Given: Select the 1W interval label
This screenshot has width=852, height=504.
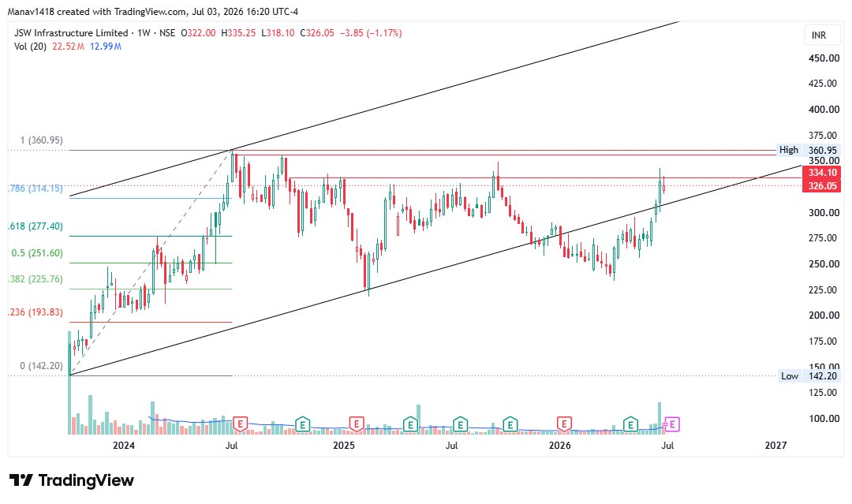Looking at the screenshot, I should point(144,33).
